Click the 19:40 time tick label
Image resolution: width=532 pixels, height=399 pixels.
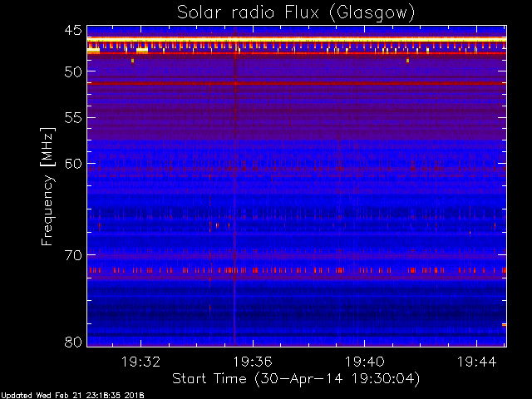click(x=365, y=362)
